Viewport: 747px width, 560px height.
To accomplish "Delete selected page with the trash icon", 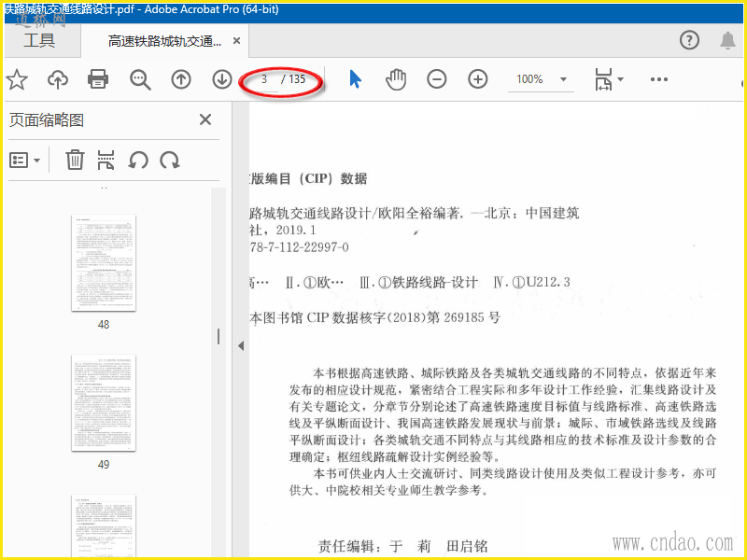I will tap(75, 160).
